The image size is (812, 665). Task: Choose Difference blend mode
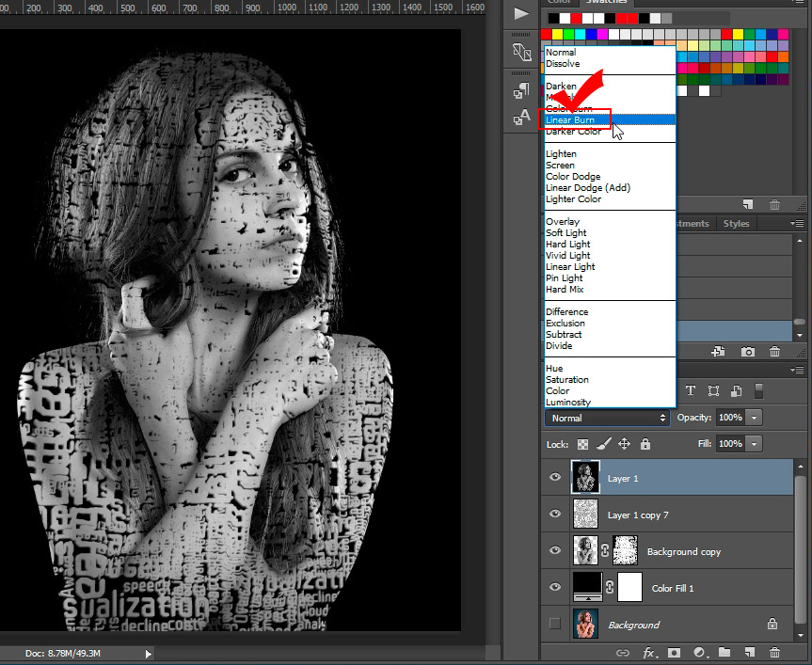[610, 312]
